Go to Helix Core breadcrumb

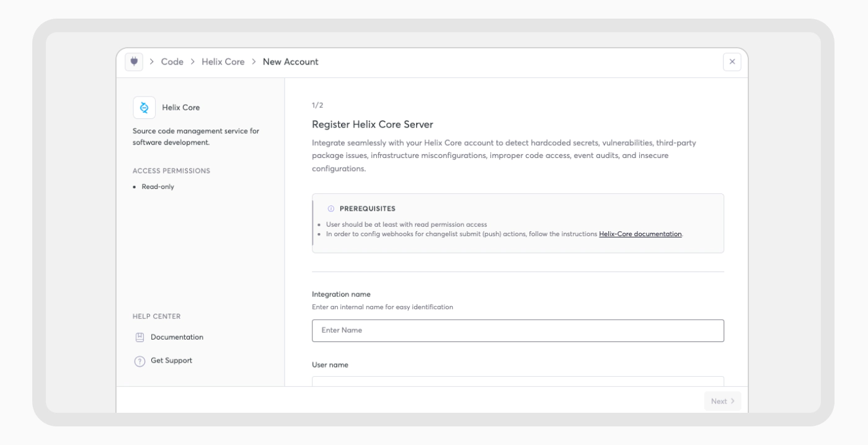click(x=223, y=62)
